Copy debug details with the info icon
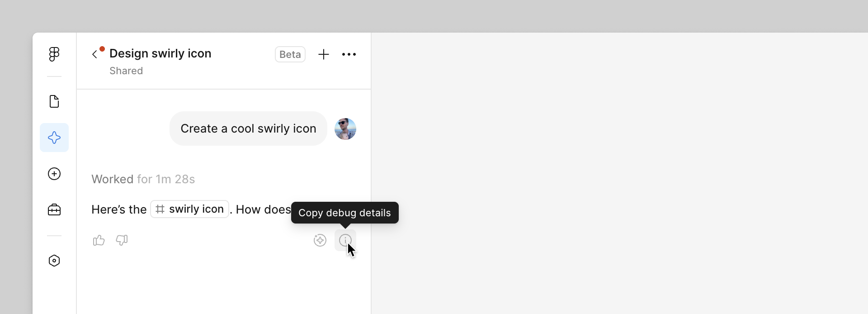Screen dimensions: 868x314 click(x=345, y=240)
